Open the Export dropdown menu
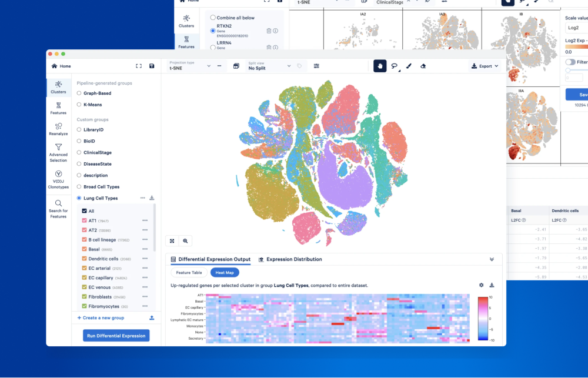This screenshot has width=588, height=378. click(x=485, y=66)
